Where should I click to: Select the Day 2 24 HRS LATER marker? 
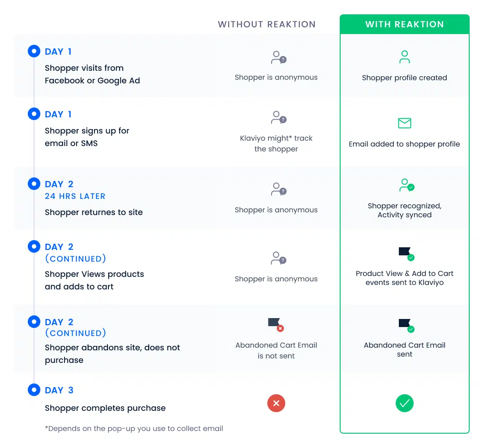coord(34,184)
